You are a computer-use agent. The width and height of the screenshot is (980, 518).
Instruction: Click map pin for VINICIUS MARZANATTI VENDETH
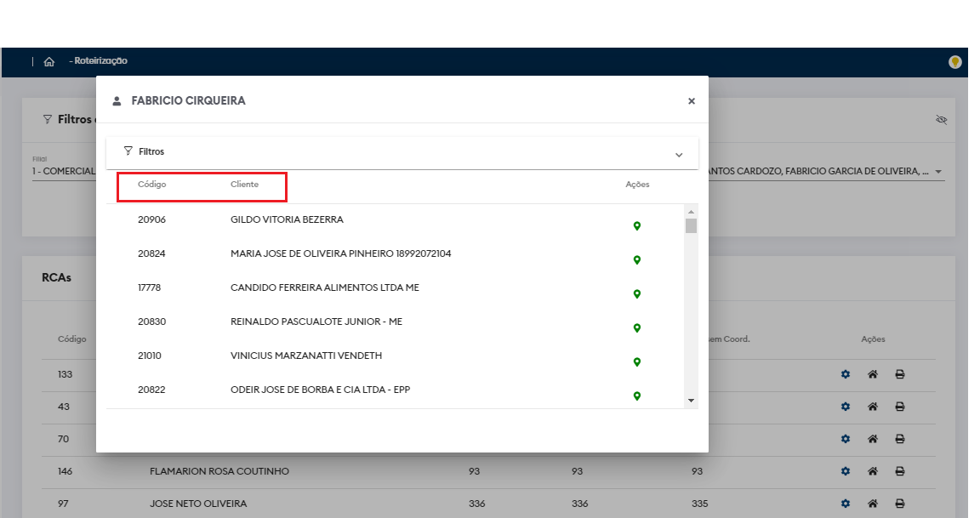point(636,361)
